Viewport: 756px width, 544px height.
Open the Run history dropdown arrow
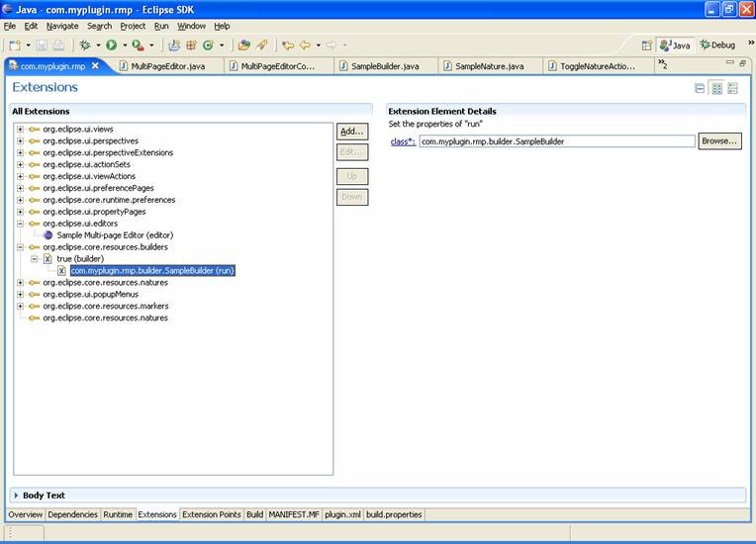click(x=125, y=45)
